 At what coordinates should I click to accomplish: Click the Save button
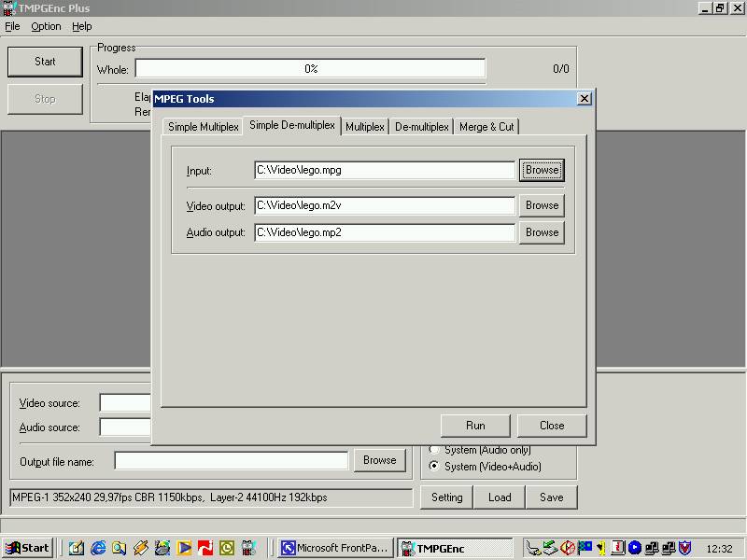[551, 497]
